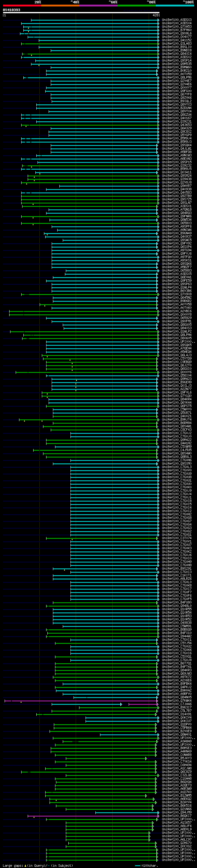Select the UniRef100_Q9XHL6 label
Viewport: 197px width, 868px height.
pyautogui.click(x=177, y=33)
